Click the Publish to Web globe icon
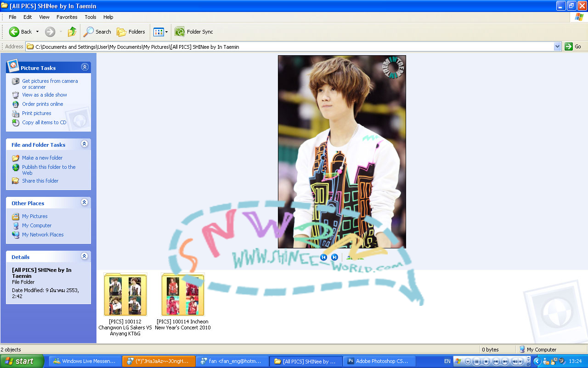 [16, 167]
